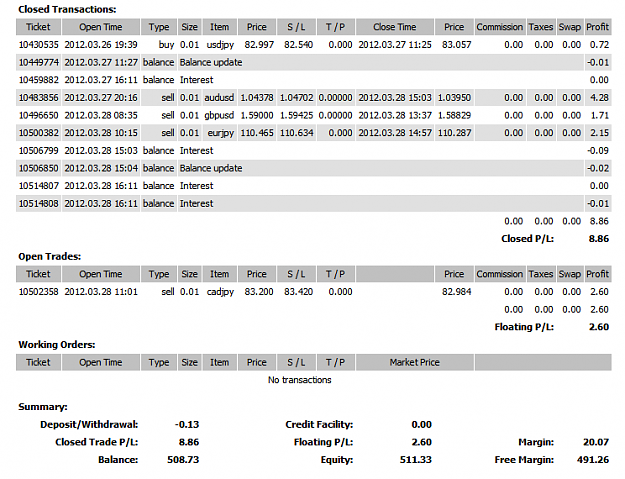The height and width of the screenshot is (479, 625).
Task: Select the usdjpy profit value 0.72
Action: coord(599,45)
